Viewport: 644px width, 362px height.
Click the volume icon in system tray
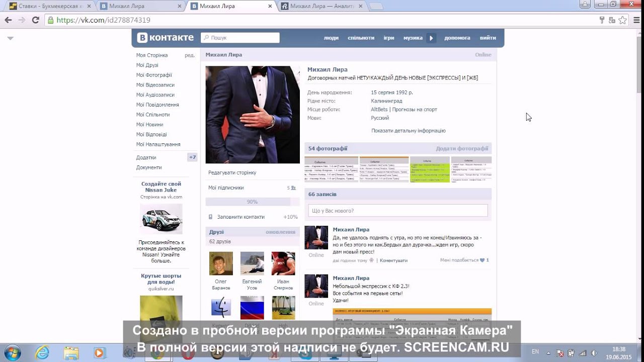594,352
